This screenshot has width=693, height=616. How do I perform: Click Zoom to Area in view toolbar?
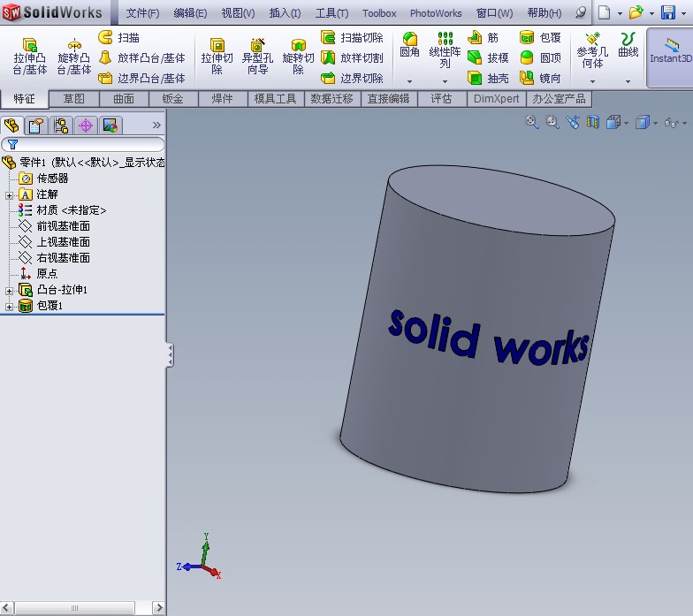click(552, 122)
